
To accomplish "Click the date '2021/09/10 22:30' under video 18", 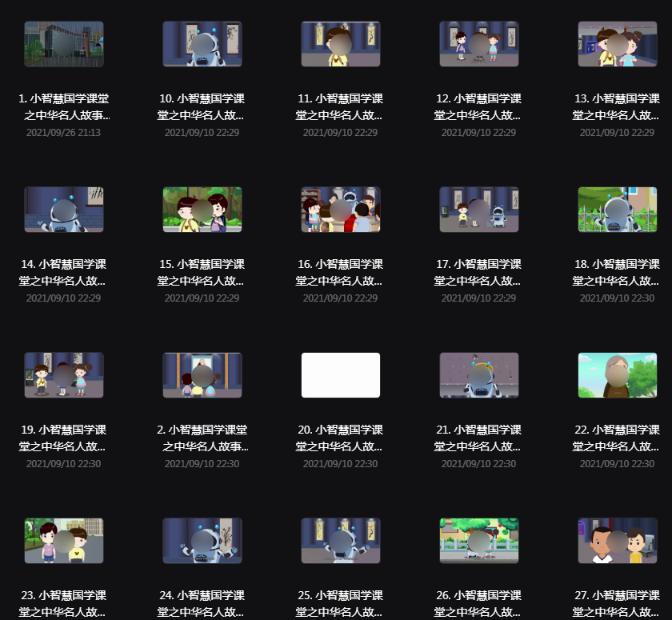I will tap(617, 298).
